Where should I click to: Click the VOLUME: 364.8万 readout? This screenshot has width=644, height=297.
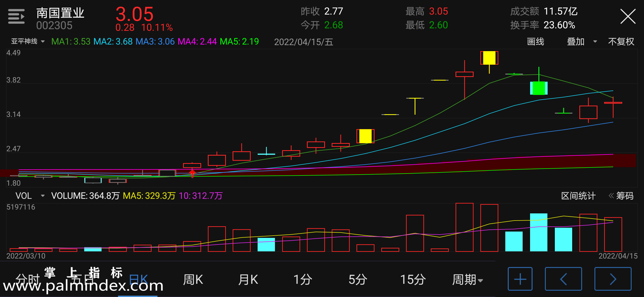point(85,196)
